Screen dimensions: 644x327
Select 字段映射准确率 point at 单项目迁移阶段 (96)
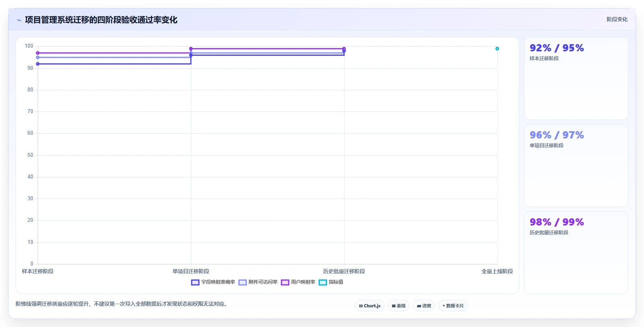191,55
